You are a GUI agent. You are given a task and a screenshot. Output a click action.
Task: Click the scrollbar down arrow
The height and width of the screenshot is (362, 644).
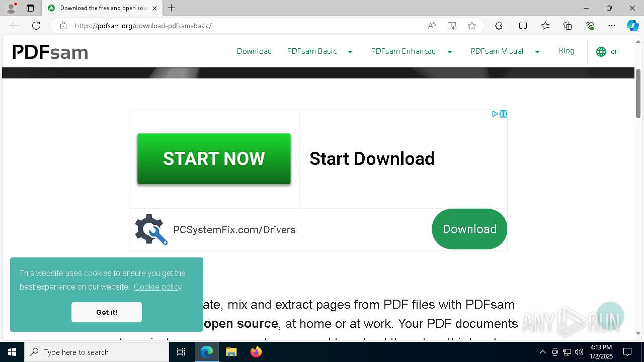coord(638,333)
